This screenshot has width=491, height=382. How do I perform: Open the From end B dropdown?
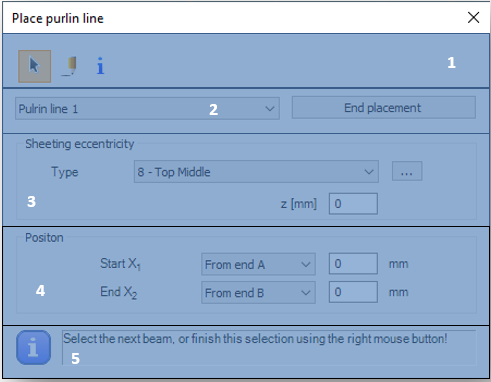point(258,293)
